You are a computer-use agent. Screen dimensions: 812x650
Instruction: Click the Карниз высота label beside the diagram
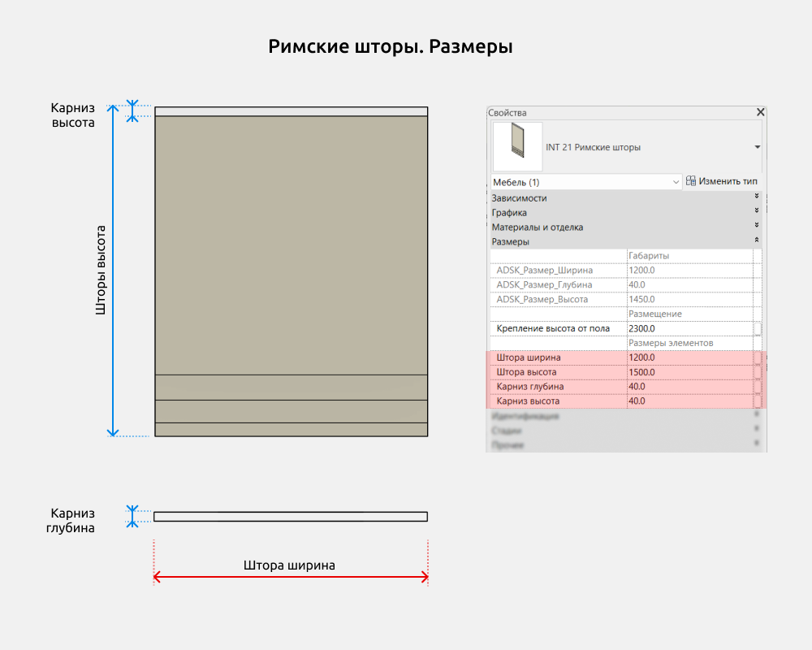72,115
